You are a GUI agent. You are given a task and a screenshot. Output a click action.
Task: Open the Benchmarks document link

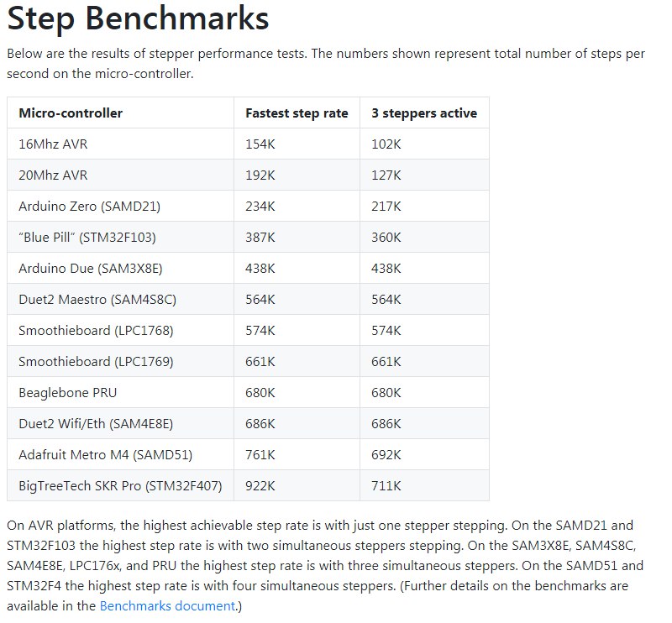167,606
